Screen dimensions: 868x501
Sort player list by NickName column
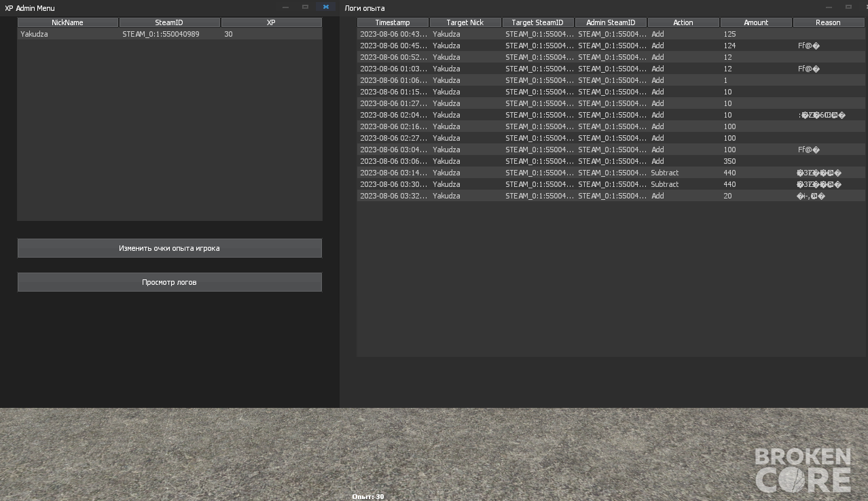[67, 22]
